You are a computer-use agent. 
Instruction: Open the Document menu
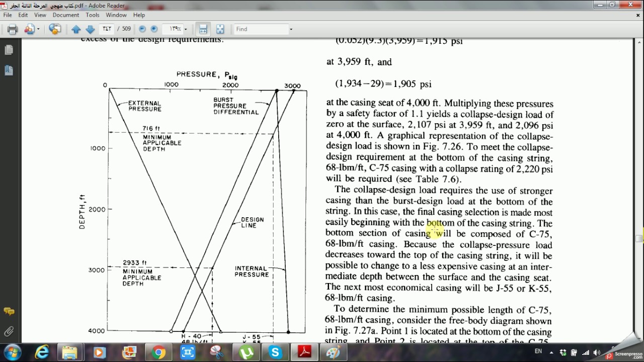pos(66,15)
